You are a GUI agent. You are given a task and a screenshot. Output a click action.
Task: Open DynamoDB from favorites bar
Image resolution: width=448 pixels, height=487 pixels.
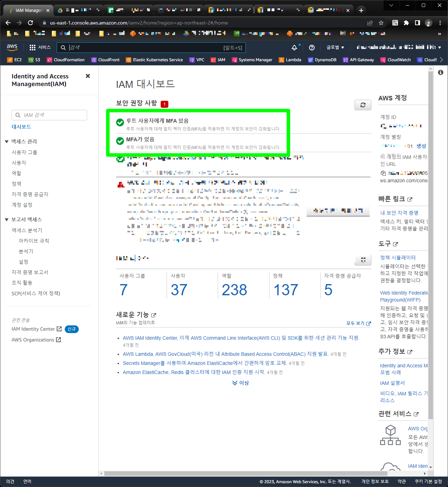click(x=322, y=60)
